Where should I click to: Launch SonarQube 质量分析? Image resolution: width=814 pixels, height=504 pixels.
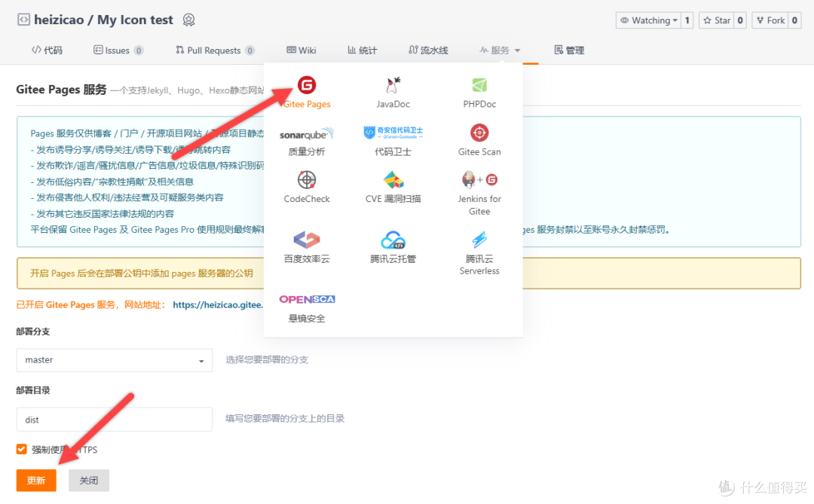pyautogui.click(x=306, y=140)
